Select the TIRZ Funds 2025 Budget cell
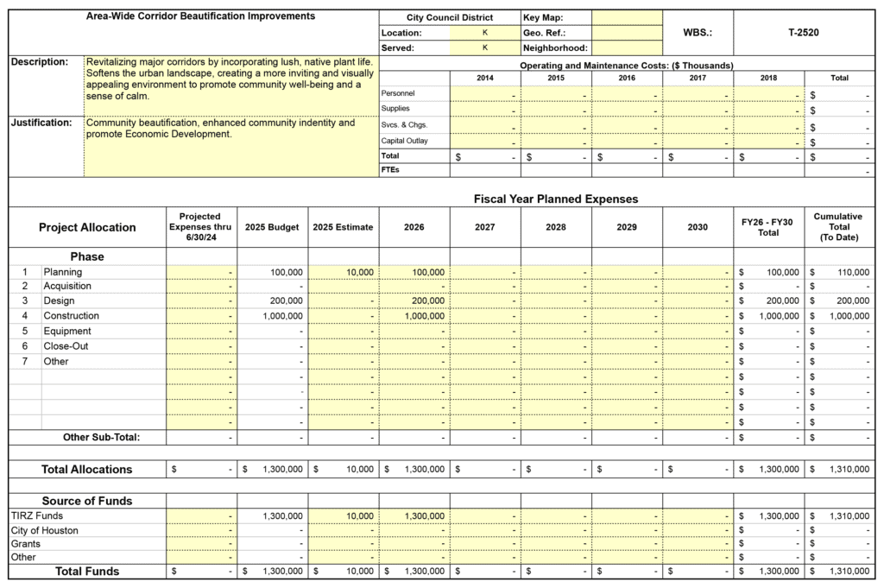Viewport: 884px width, 588px height. tap(272, 515)
